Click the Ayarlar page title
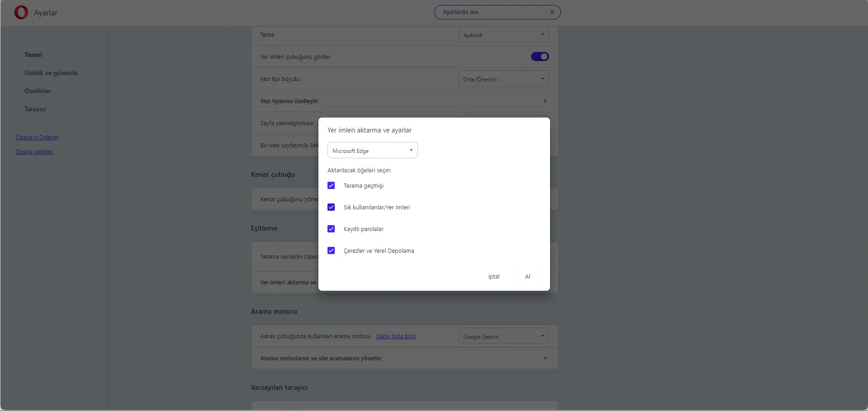868x411 pixels. [x=46, y=13]
